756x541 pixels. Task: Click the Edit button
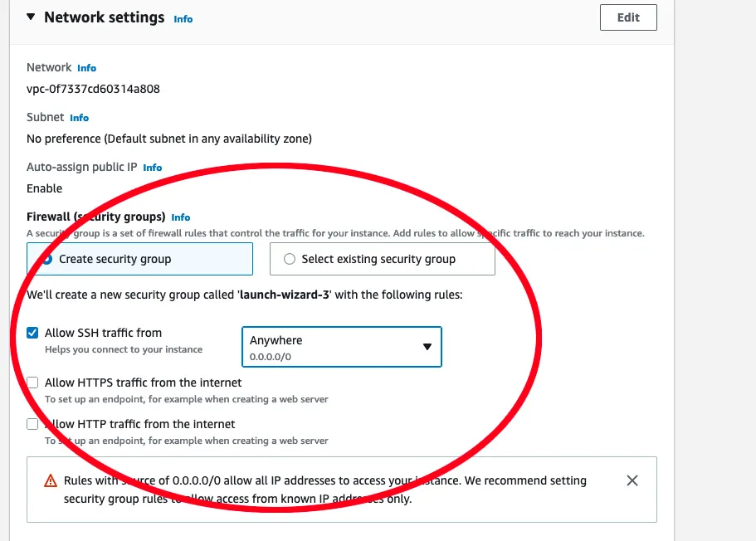click(628, 17)
